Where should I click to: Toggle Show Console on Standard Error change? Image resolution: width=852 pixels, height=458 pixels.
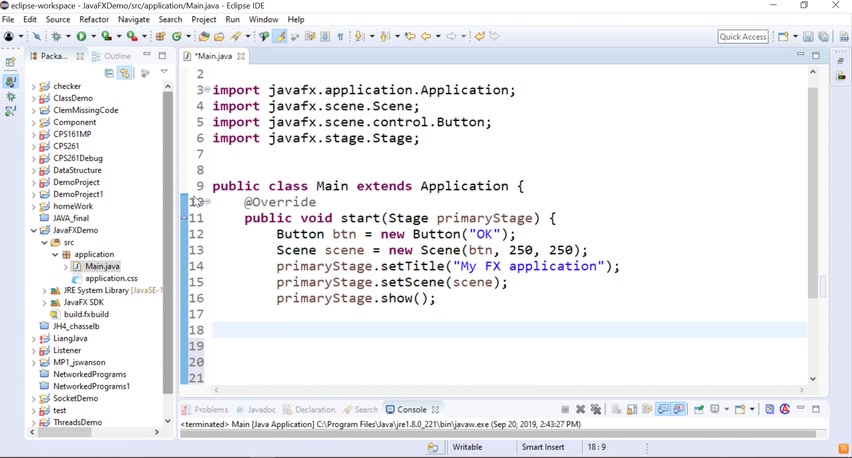click(x=678, y=409)
